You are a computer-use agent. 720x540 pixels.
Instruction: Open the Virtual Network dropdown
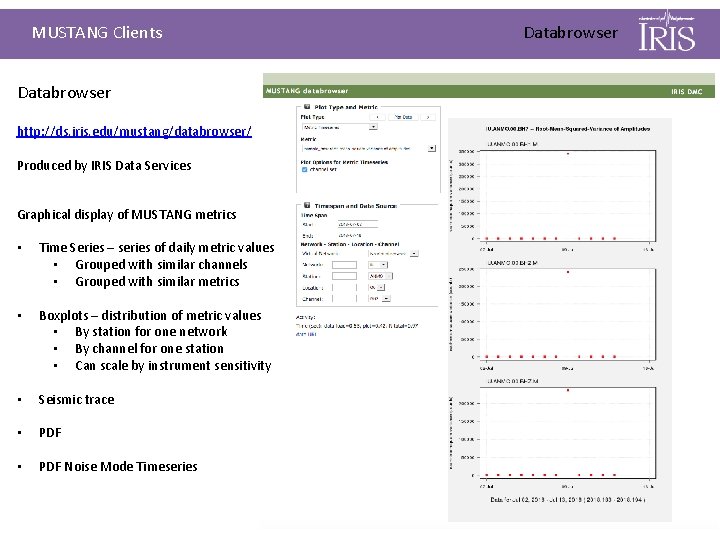(x=393, y=253)
